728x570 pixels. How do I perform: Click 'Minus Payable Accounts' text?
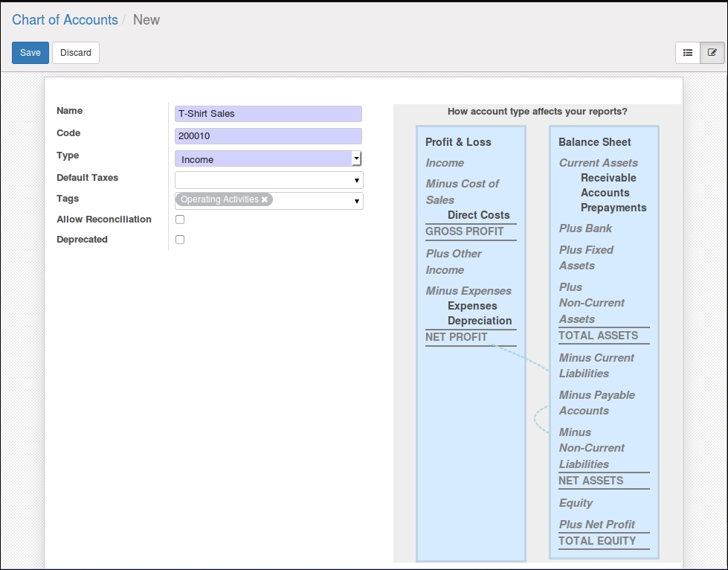pyautogui.click(x=597, y=403)
